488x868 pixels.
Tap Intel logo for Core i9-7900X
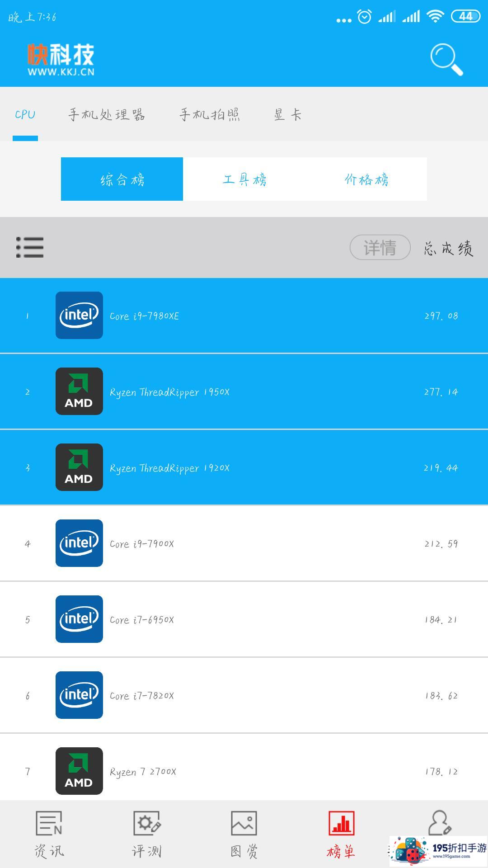coord(79,543)
